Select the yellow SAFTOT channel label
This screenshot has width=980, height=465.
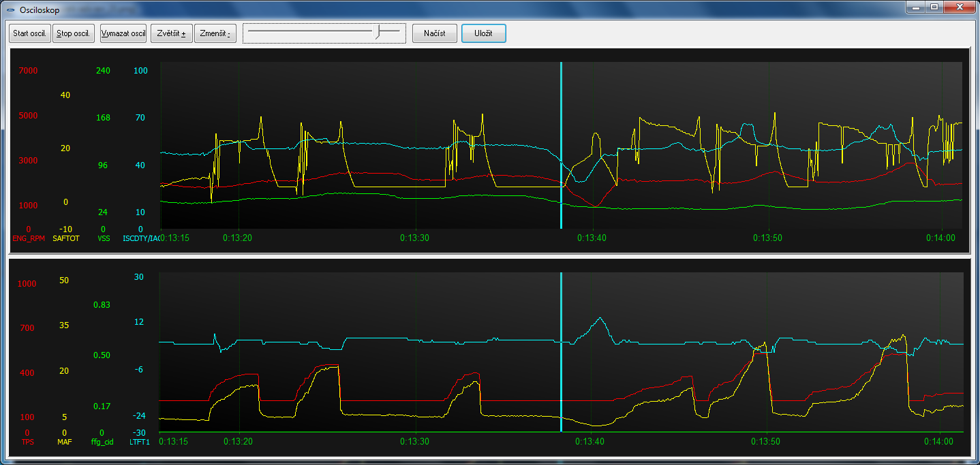tap(66, 238)
